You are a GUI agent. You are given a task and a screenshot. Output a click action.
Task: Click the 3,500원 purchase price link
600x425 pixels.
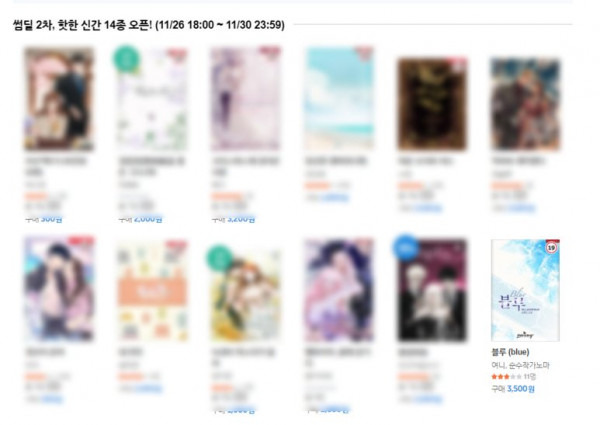(520, 389)
